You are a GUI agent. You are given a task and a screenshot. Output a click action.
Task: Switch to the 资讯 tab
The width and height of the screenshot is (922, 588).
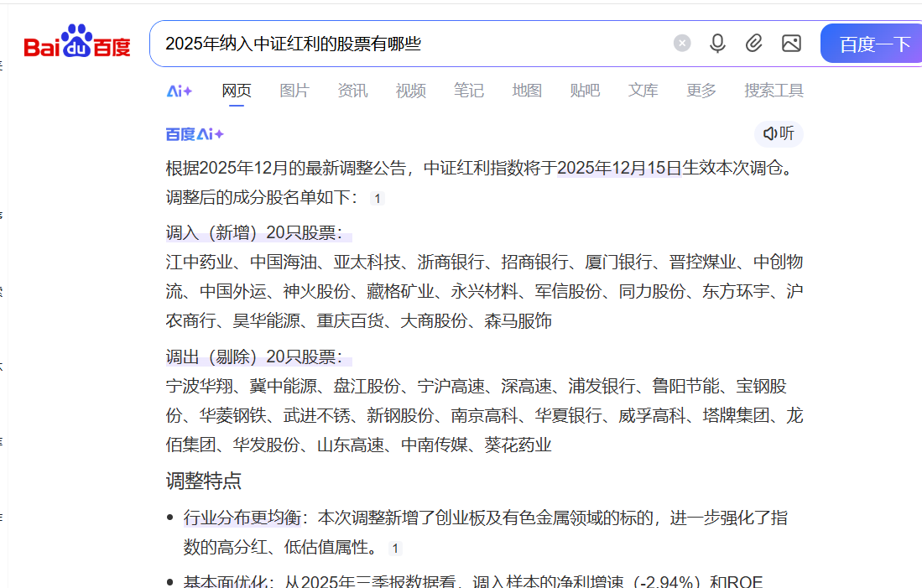click(352, 91)
